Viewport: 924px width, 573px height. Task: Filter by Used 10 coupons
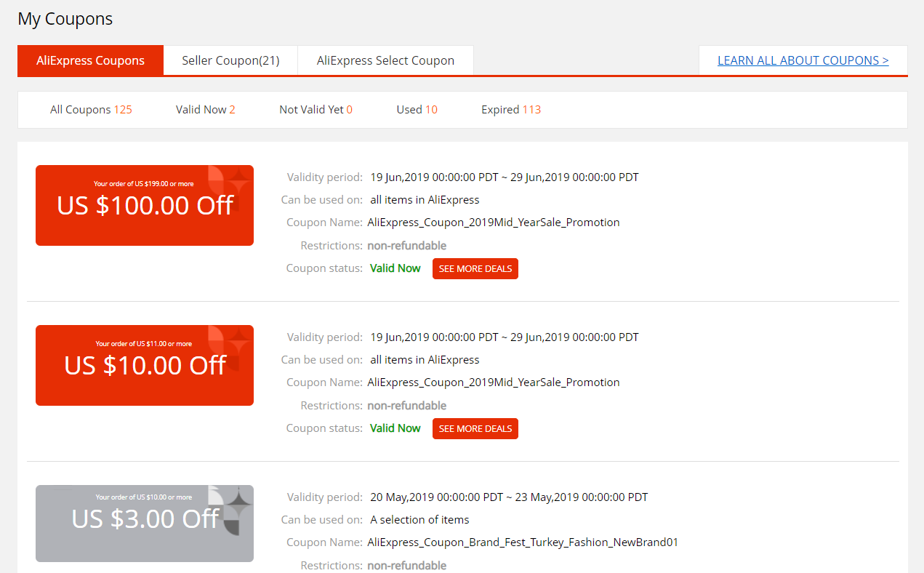417,110
